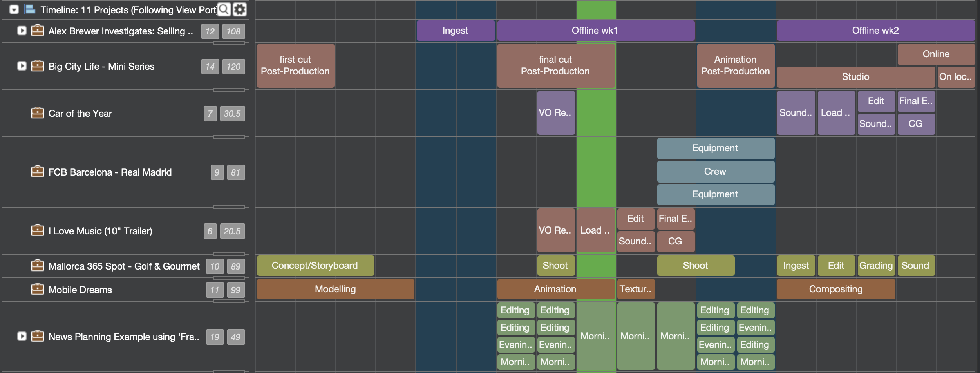This screenshot has height=373, width=980.
Task: Select the Mobile Dreams briefcase icon
Action: click(x=38, y=290)
